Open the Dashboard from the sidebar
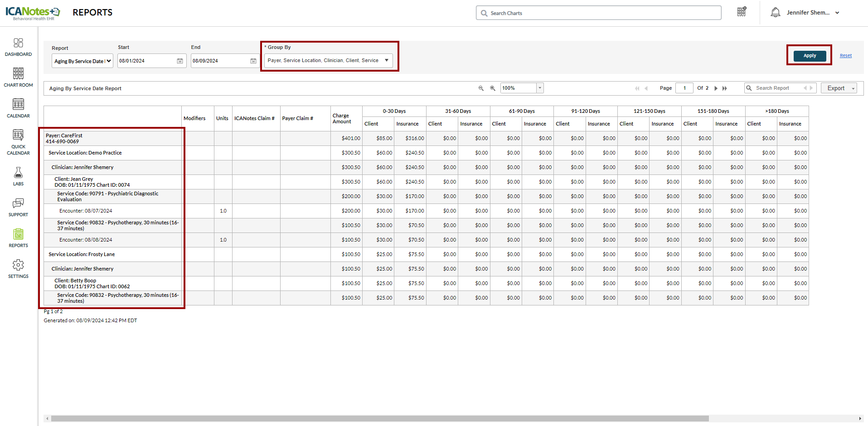 (18, 47)
